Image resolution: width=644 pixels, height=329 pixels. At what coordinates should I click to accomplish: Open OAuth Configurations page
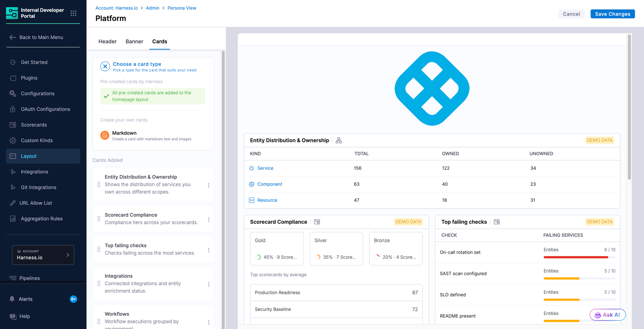[43, 109]
